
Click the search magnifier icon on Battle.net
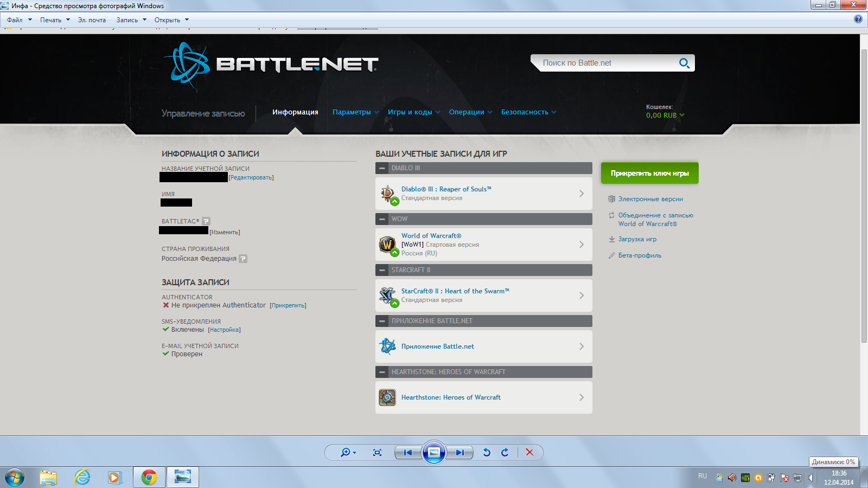[x=684, y=63]
